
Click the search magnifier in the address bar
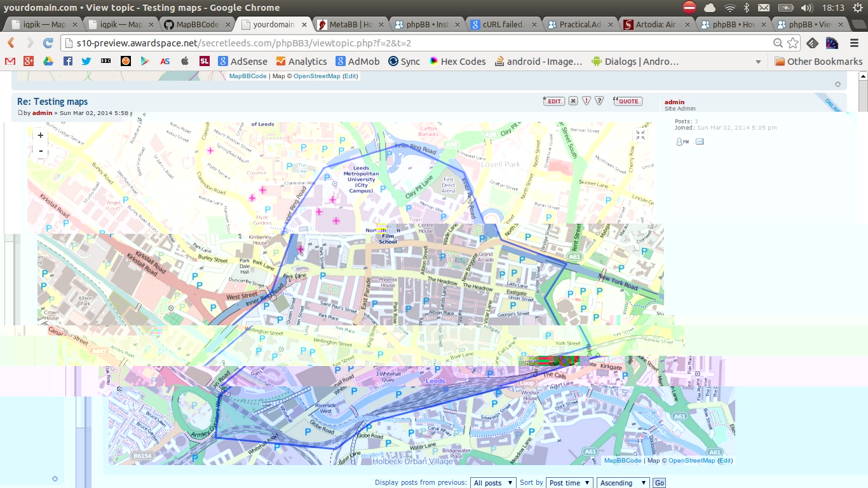(x=778, y=43)
